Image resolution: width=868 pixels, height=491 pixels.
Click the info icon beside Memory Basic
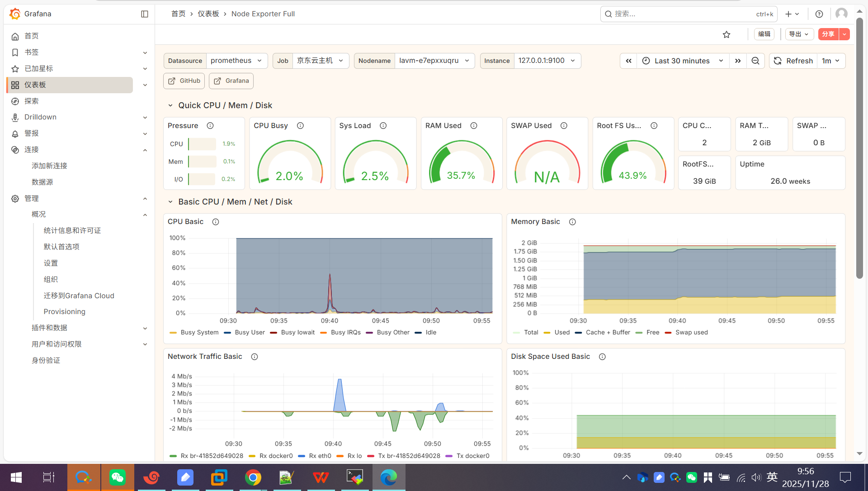(x=572, y=222)
